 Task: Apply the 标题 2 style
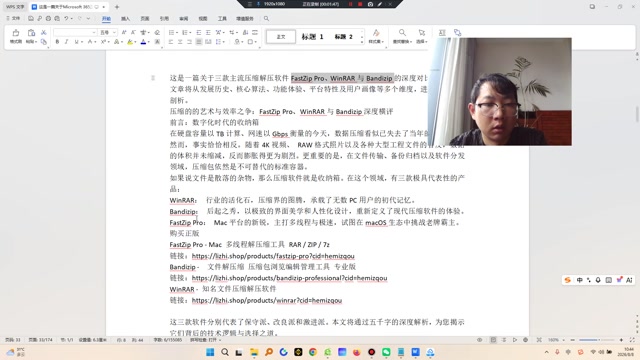click(x=343, y=37)
